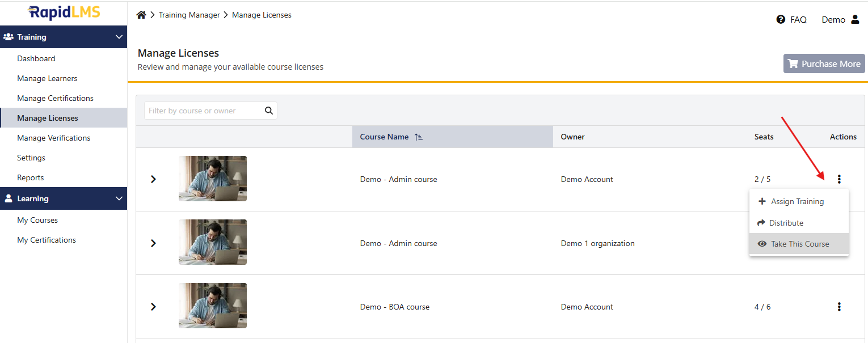Click the search magnifier in the filter box

click(269, 111)
